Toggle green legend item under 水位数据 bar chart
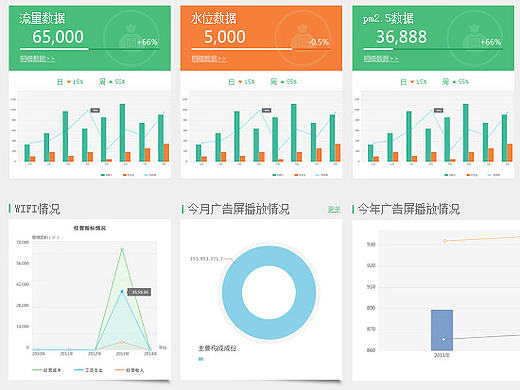 pos(278,175)
